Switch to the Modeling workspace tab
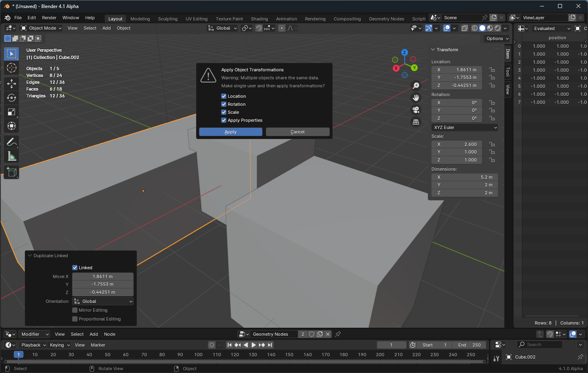Viewport: 588px width, 373px height. 140,19
